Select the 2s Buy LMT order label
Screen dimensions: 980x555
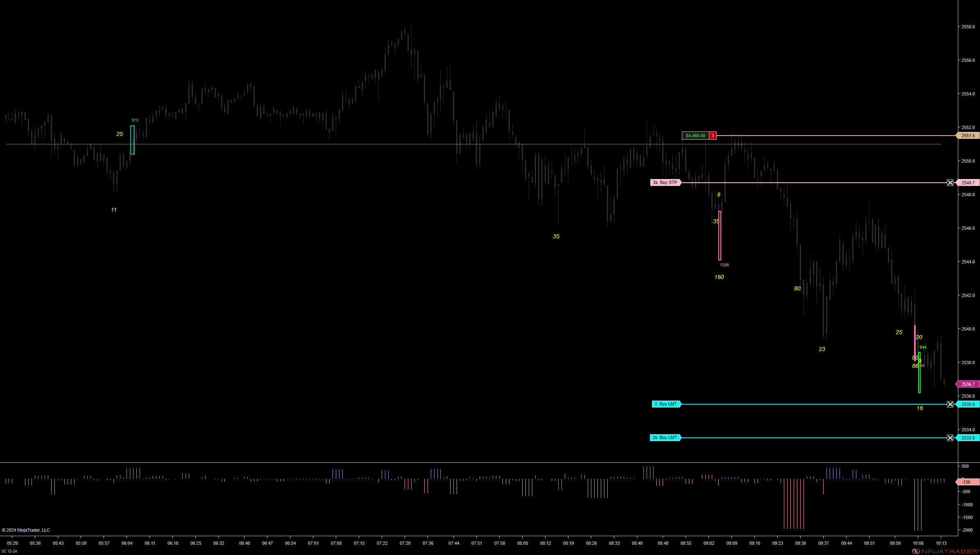tap(665, 438)
